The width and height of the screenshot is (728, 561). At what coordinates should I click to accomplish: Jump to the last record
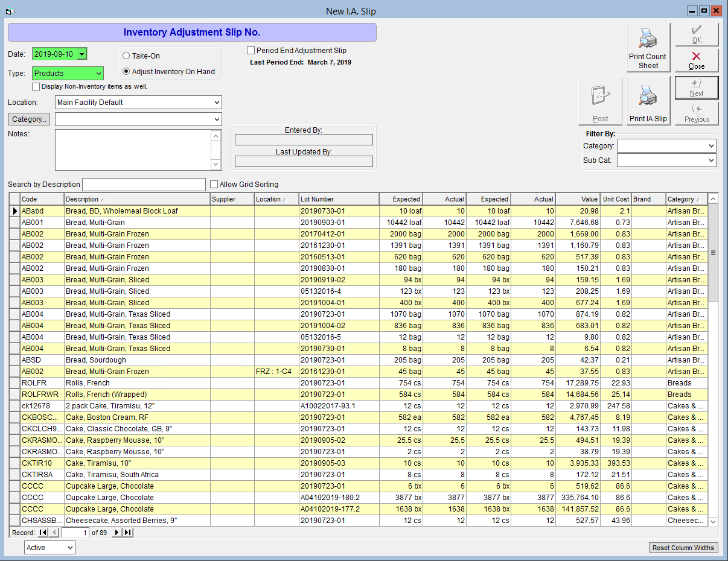pyautogui.click(x=127, y=533)
